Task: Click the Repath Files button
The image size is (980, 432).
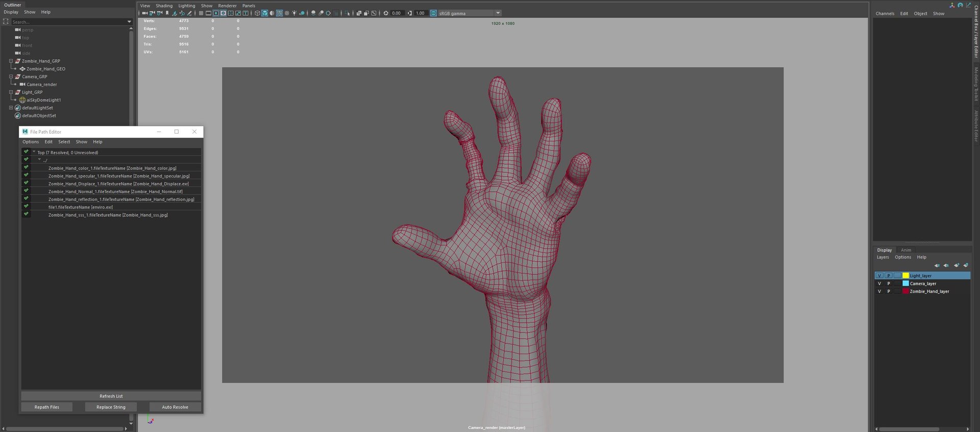Action: (x=47, y=407)
